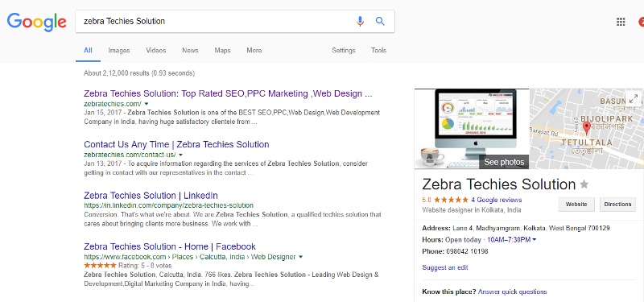Expand the hours 10AM–7:30PM dropdown
This screenshot has height=302, width=644.
coord(511,239)
